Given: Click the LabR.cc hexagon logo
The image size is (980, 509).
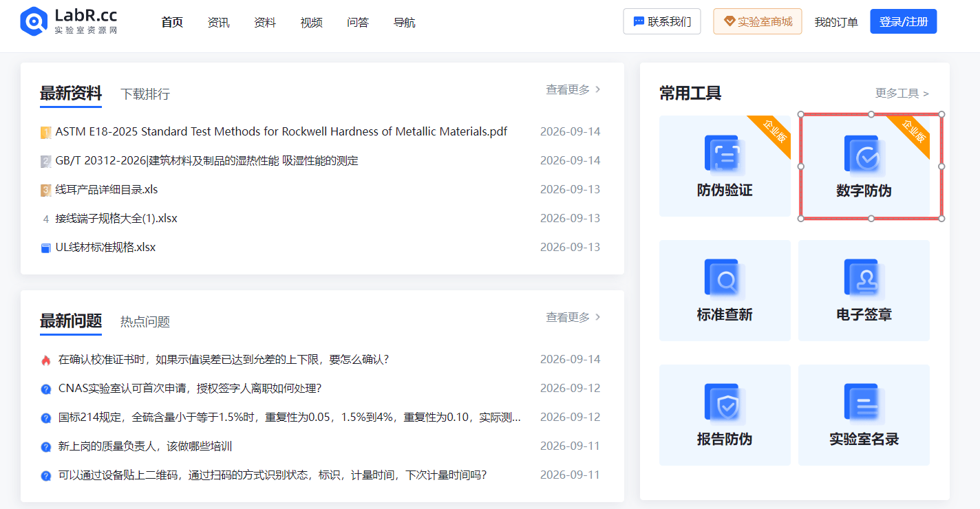Looking at the screenshot, I should click(x=33, y=21).
